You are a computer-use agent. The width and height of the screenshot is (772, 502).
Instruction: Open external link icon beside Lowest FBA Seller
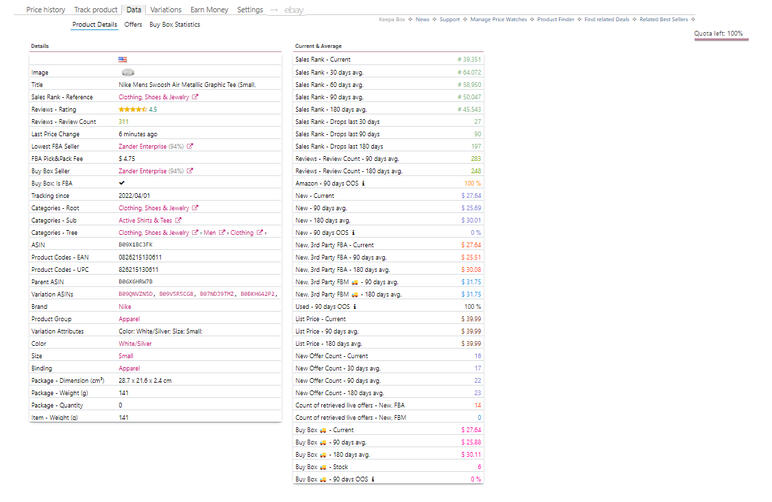[190, 146]
